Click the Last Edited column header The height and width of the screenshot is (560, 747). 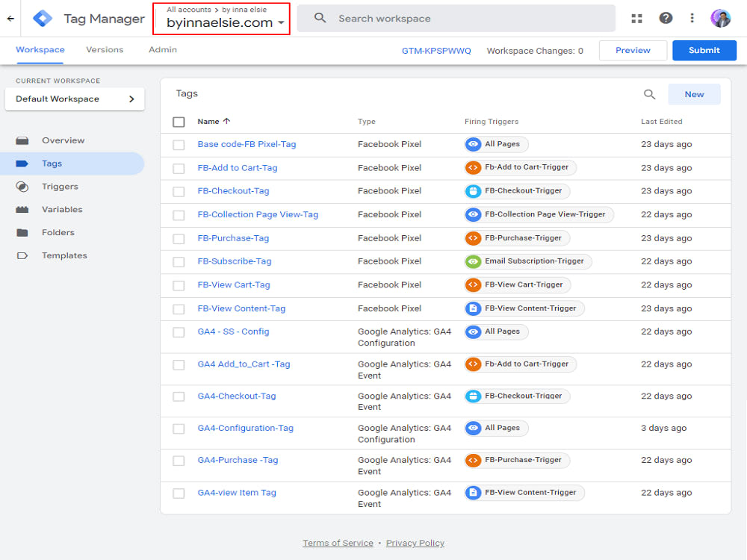[661, 122]
